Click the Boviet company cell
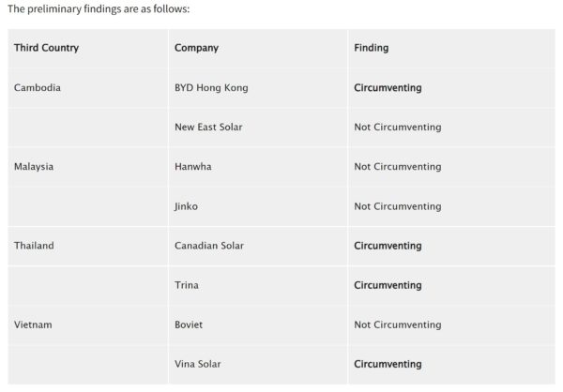This screenshot has height=392, width=563. pos(189,324)
